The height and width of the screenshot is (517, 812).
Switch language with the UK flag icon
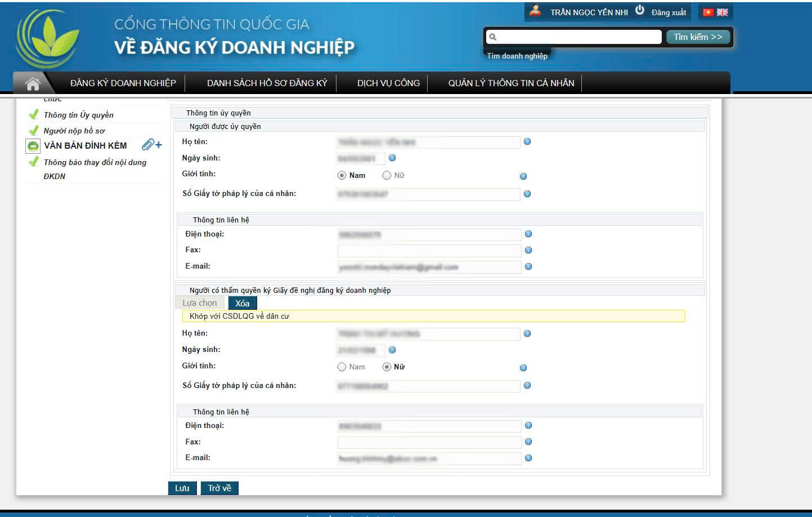723,12
